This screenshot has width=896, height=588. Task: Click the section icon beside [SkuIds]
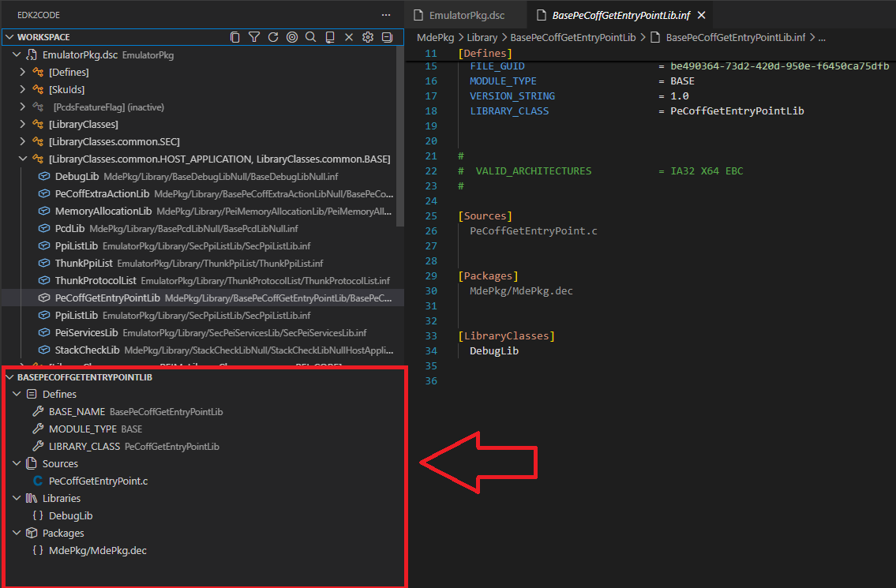38,90
